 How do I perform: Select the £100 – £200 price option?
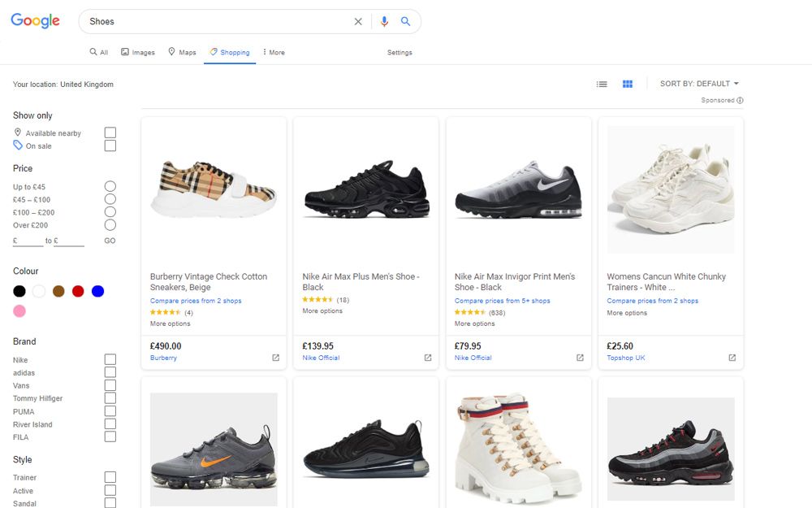110,212
